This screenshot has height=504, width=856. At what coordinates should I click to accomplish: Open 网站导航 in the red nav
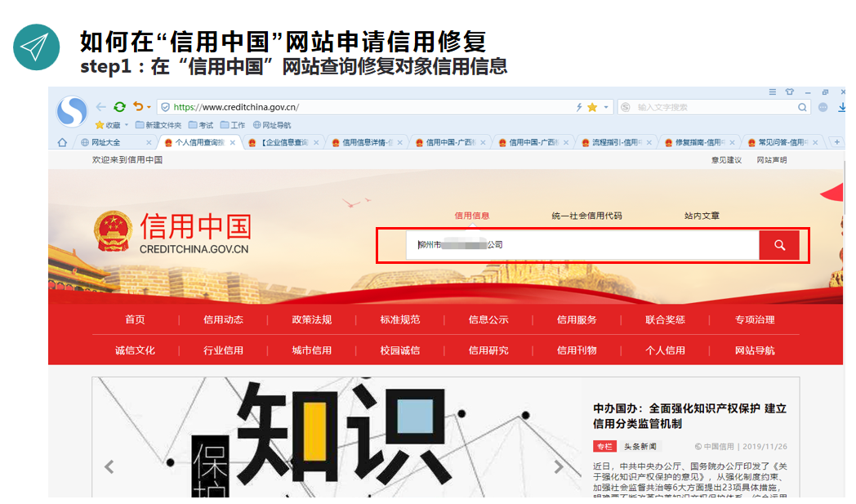click(x=755, y=350)
